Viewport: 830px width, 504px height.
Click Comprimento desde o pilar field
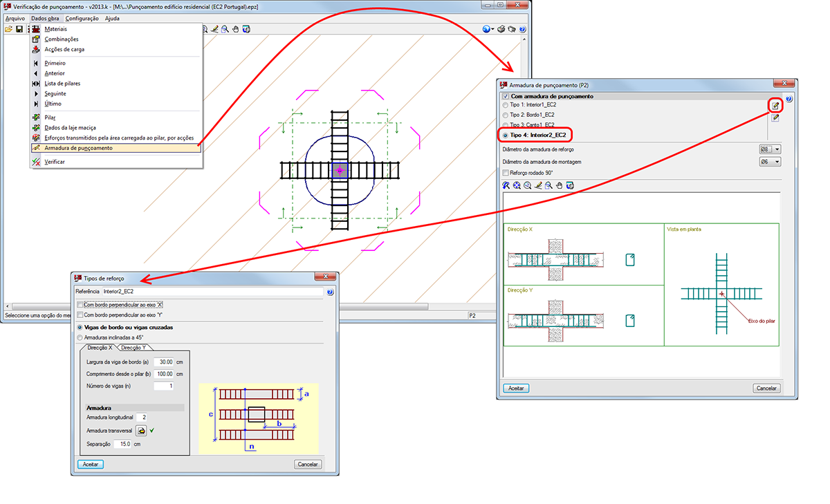[x=163, y=374]
